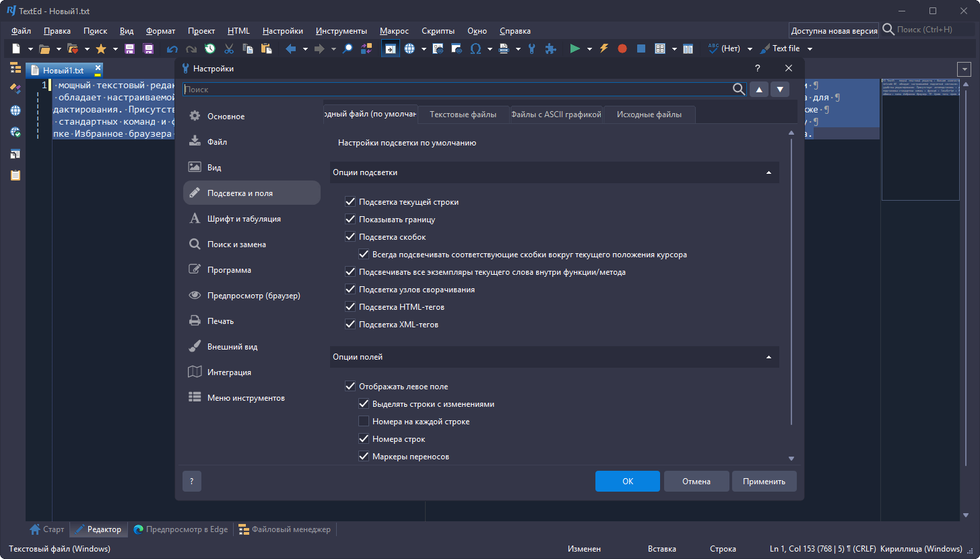Click the lightning bolt toolbar icon
The height and width of the screenshot is (559, 980).
(x=604, y=48)
